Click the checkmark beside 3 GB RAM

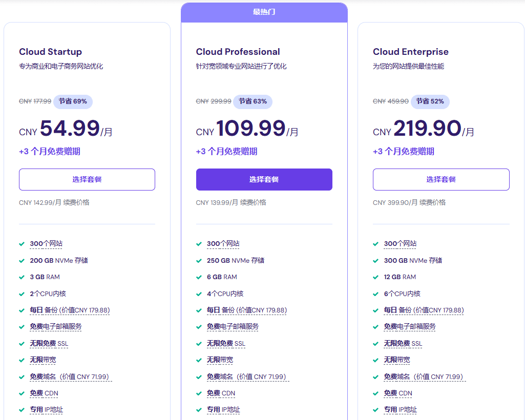pos(22,277)
